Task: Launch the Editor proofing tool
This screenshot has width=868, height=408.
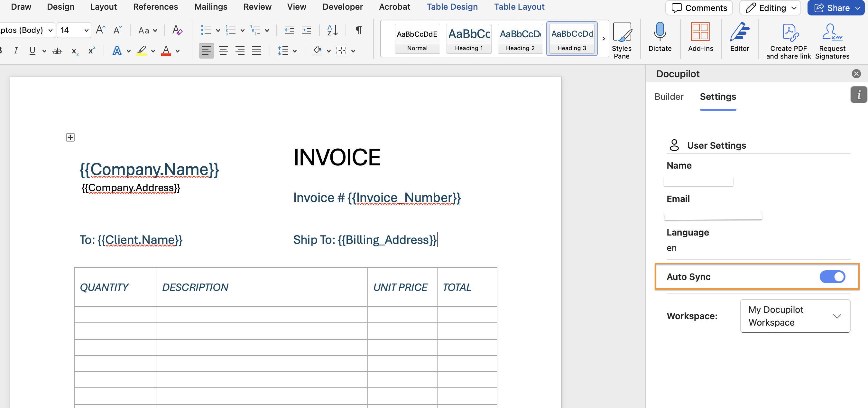Action: 739,32
